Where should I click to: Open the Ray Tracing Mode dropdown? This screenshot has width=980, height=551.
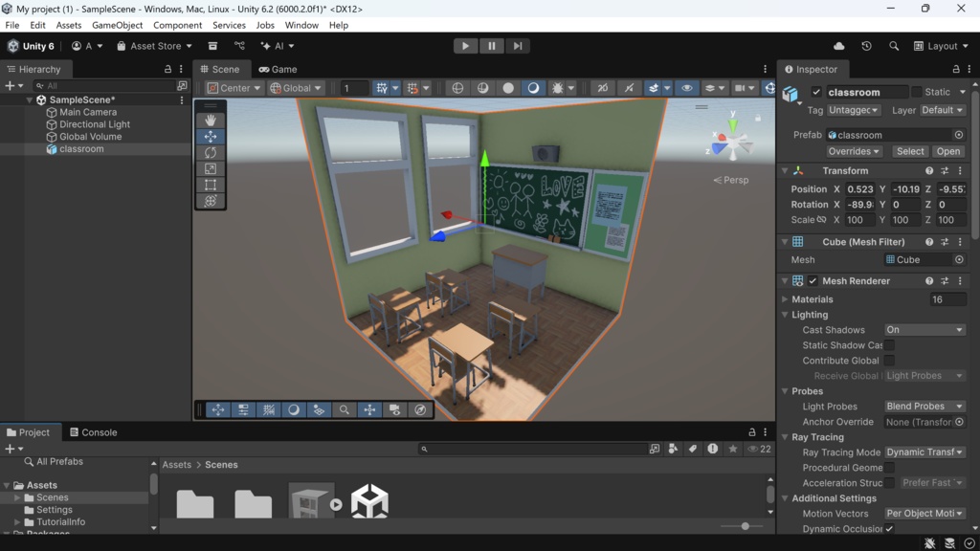924,452
